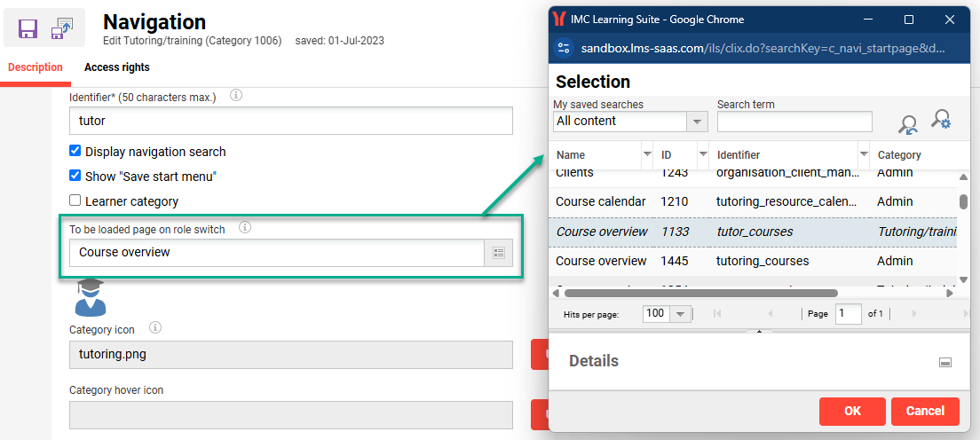980x440 pixels.
Task: Select Course calendar row with ID 1210
Action: [753, 202]
